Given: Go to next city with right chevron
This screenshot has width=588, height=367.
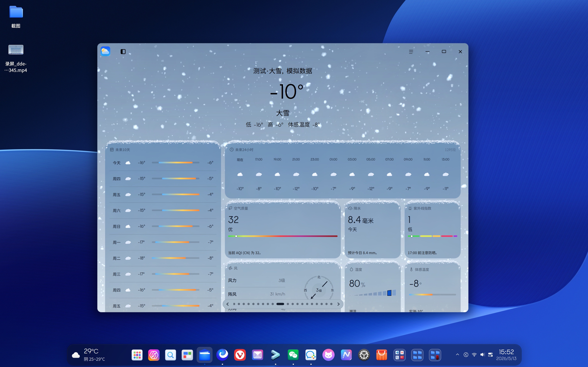Looking at the screenshot, I should (x=338, y=304).
